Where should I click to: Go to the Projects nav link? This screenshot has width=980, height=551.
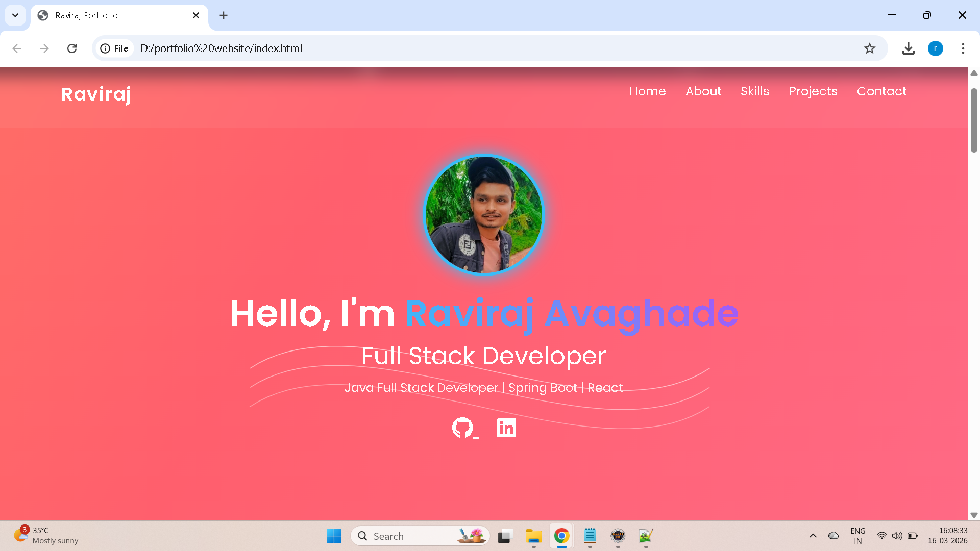813,91
